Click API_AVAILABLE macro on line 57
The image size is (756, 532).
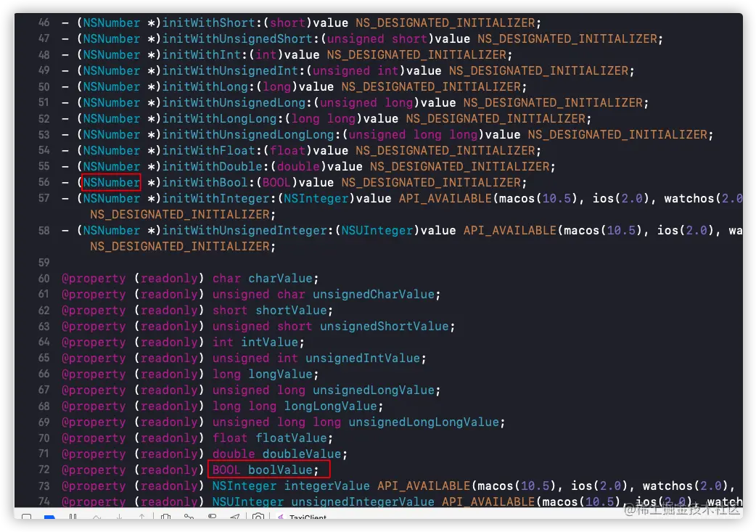[445, 198]
